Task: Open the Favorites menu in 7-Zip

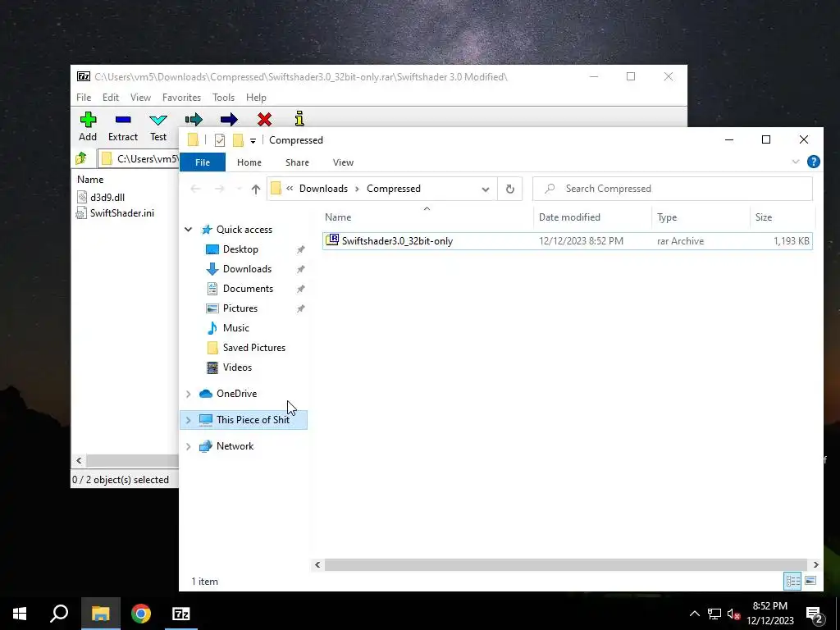Action: point(181,98)
